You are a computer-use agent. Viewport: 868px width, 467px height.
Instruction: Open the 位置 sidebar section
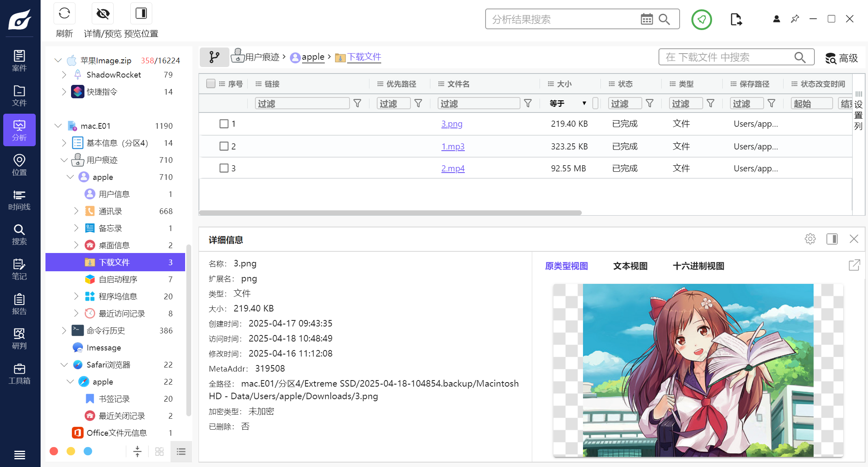[19, 165]
